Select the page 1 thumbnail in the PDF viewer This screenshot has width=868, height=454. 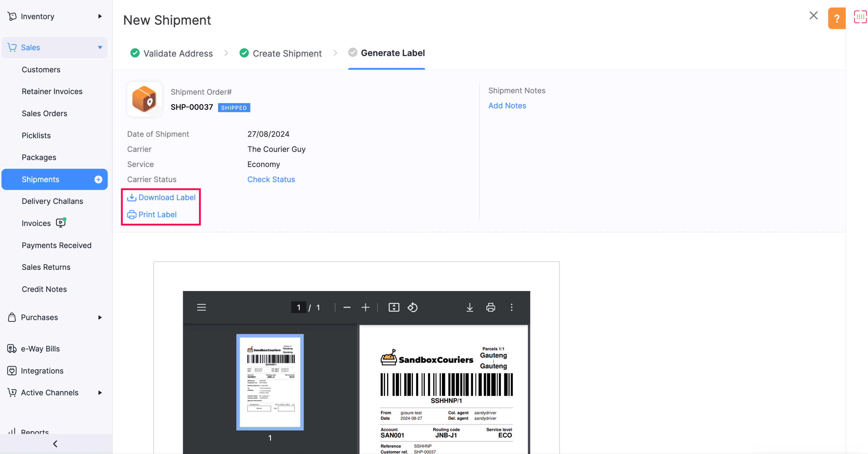[x=269, y=383]
